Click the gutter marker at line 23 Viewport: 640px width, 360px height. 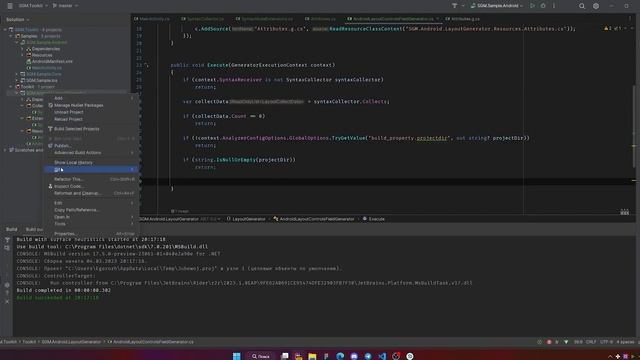[x=146, y=65]
